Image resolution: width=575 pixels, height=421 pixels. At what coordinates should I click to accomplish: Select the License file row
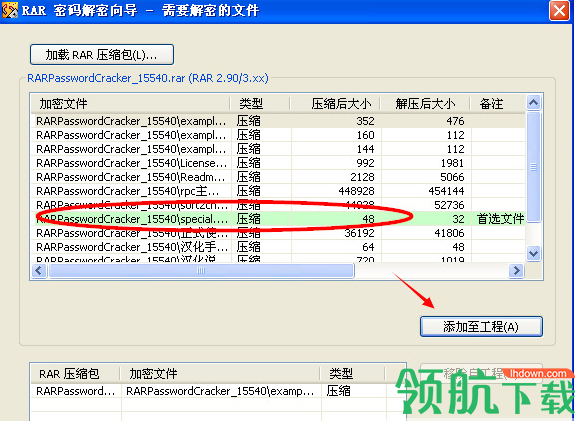[278, 163]
